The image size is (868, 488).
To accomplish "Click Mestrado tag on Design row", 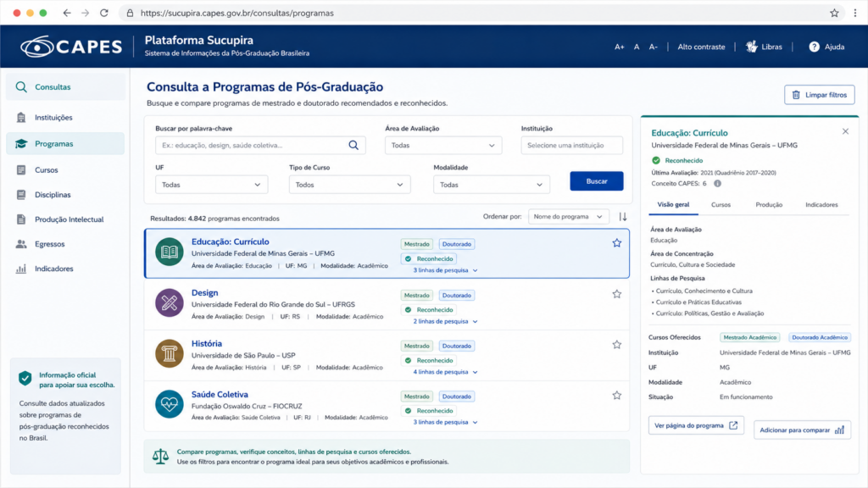I will tap(416, 296).
